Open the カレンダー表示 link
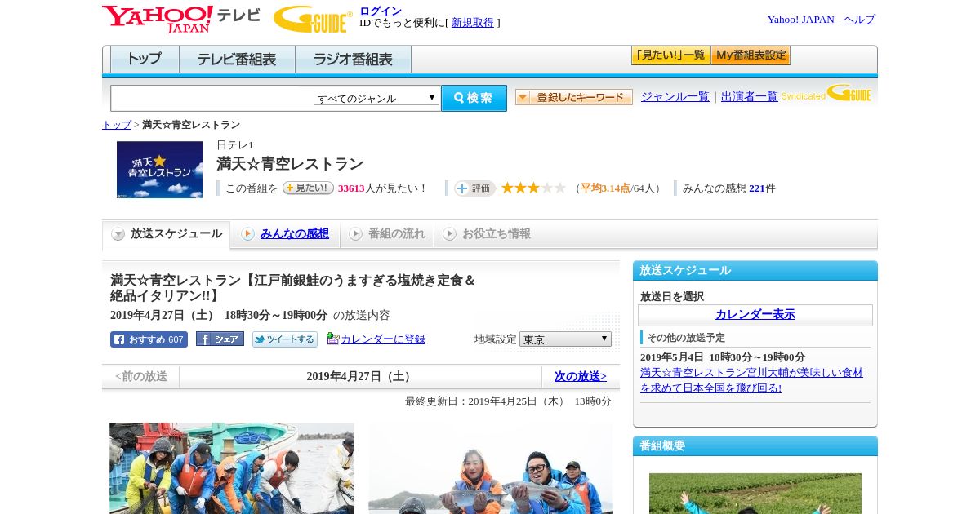The width and height of the screenshot is (980, 514). 755,315
